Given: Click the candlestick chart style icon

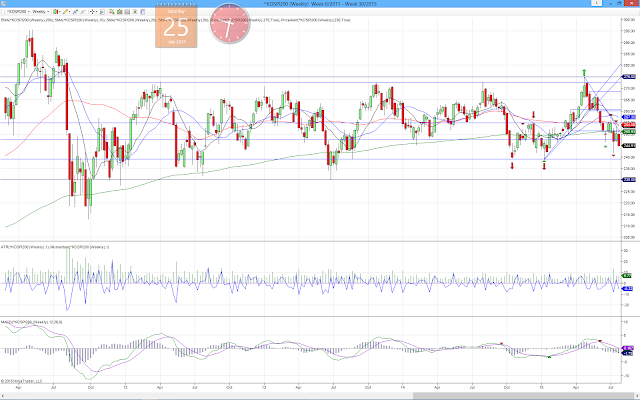Looking at the screenshot, I should pos(56,12).
